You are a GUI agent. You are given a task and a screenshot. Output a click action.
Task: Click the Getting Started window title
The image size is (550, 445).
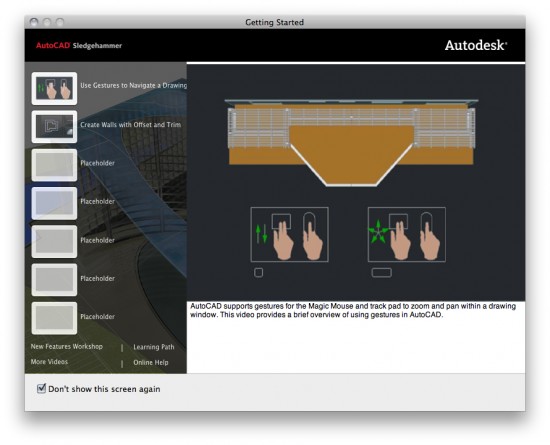(275, 22)
